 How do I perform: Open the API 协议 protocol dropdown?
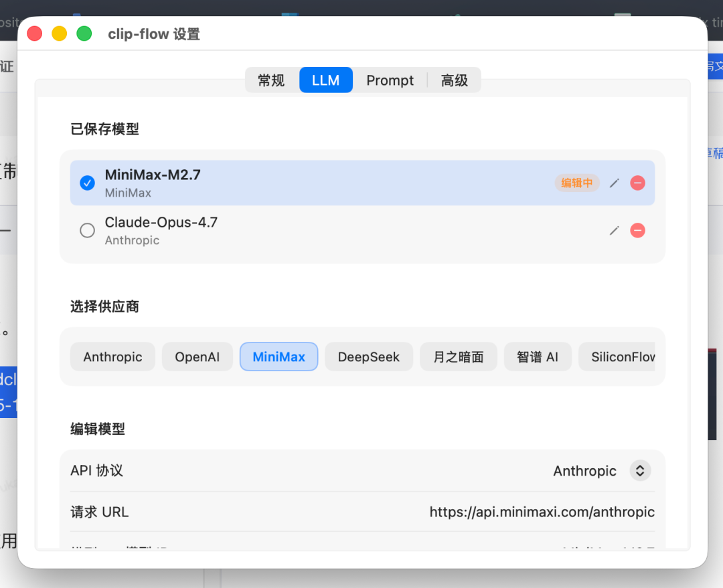[x=640, y=470]
